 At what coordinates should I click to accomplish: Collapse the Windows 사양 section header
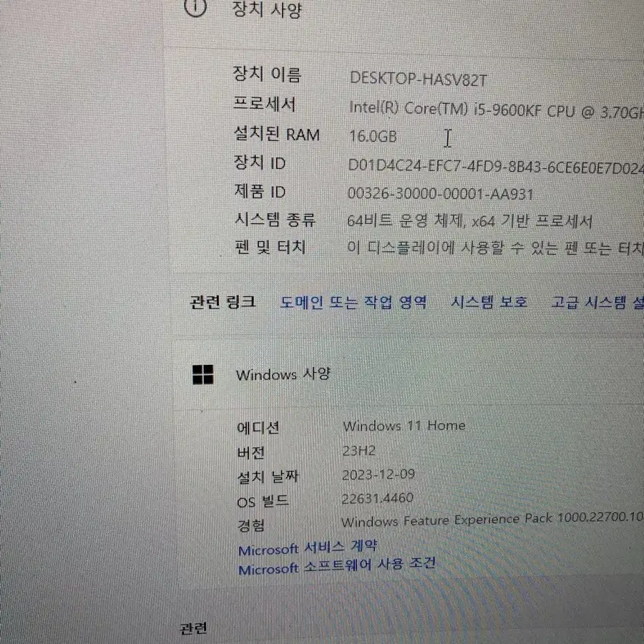pos(409,374)
